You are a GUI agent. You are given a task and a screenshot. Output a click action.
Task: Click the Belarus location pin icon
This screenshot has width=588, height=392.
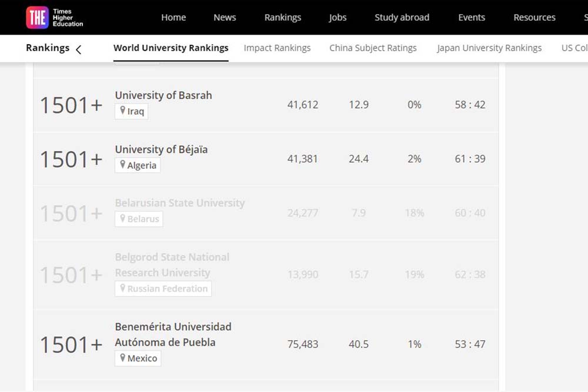[123, 219]
